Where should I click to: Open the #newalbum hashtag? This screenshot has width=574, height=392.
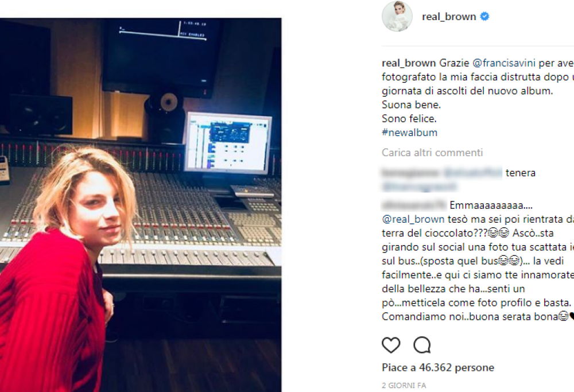point(409,133)
